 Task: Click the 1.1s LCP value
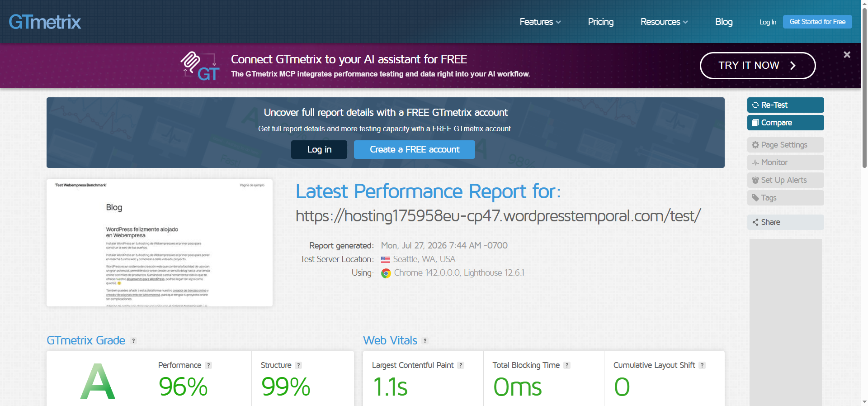[x=390, y=387]
